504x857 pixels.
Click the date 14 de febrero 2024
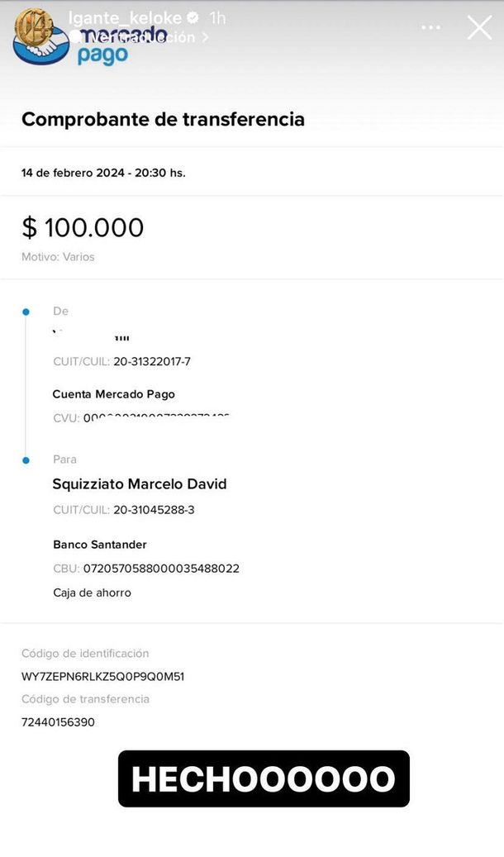pos(73,173)
